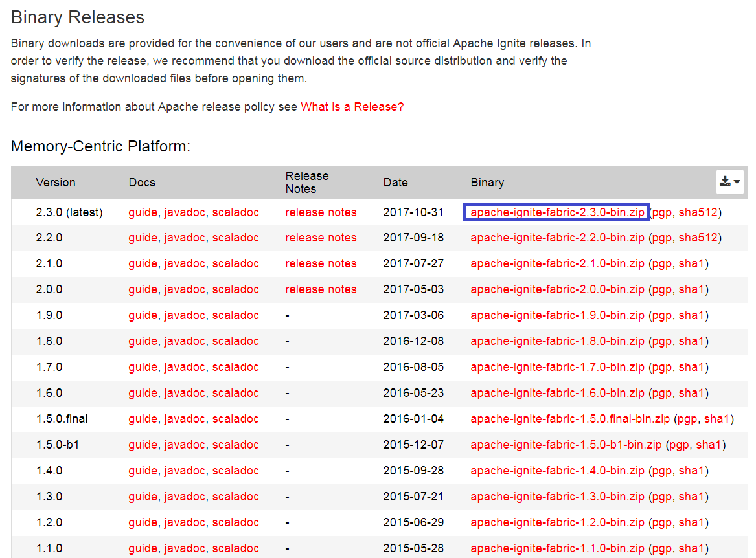Open javadoc for version 1.1.0
The height and width of the screenshot is (558, 756).
pos(185,548)
